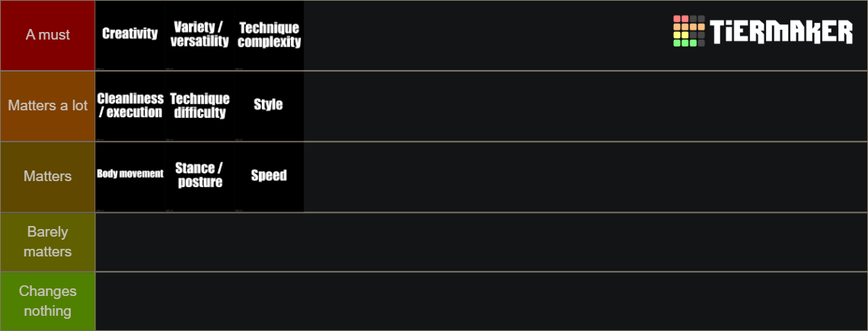Select the green 'Changes nothing' tier label
The height and width of the screenshot is (331, 868).
(48, 301)
